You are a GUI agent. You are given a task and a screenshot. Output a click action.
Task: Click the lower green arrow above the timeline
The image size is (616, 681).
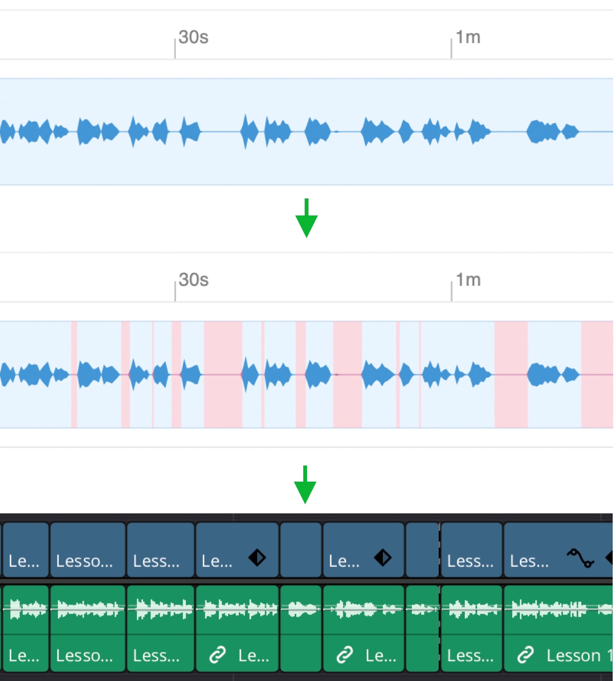tap(305, 484)
